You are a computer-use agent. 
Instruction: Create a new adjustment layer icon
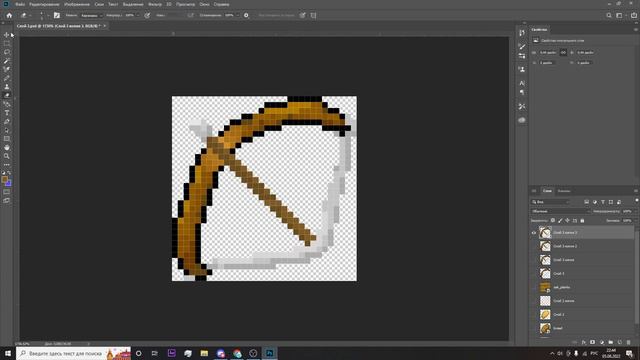(602, 342)
